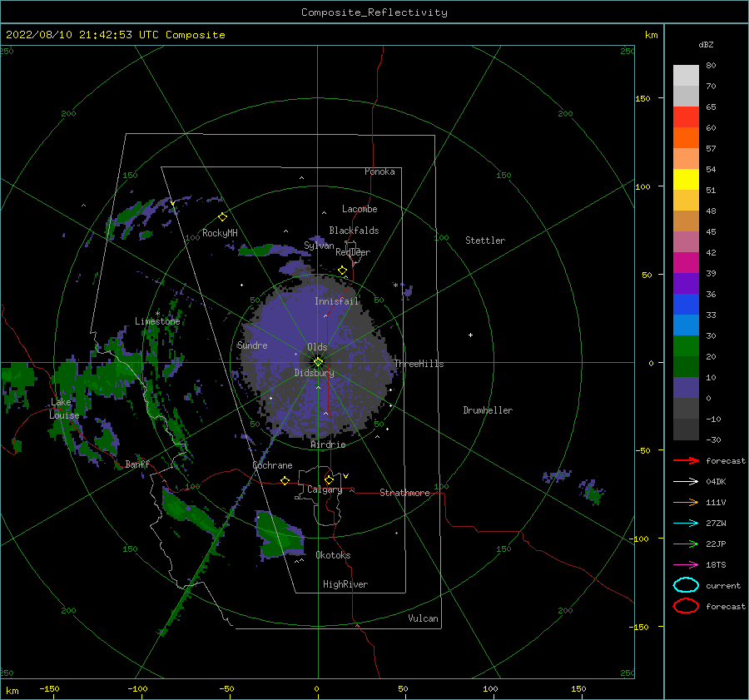Select the Limestone label
Screen dimensions: 749x700
[x=157, y=321]
